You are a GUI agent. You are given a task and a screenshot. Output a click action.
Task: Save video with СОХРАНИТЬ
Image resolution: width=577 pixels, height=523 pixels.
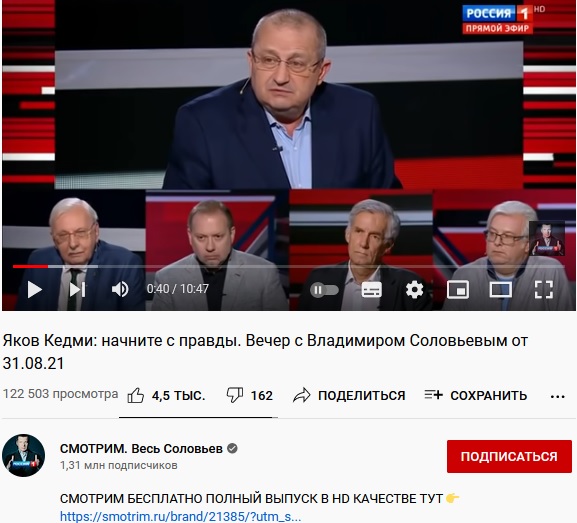tap(475, 396)
